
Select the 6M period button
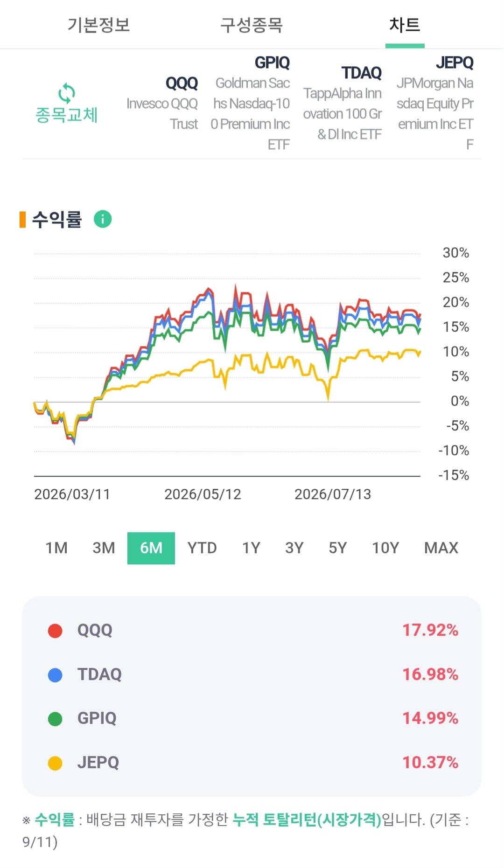click(151, 548)
